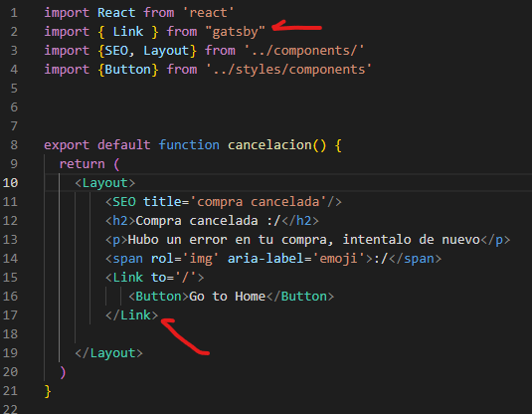Click the closing parenthesis on line 20
This screenshot has height=414, width=532.
pyautogui.click(x=63, y=372)
